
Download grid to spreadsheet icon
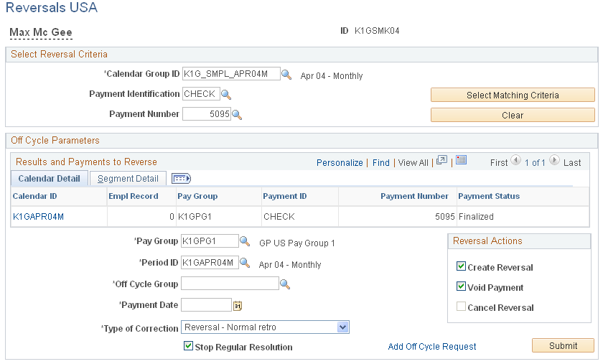(x=461, y=160)
